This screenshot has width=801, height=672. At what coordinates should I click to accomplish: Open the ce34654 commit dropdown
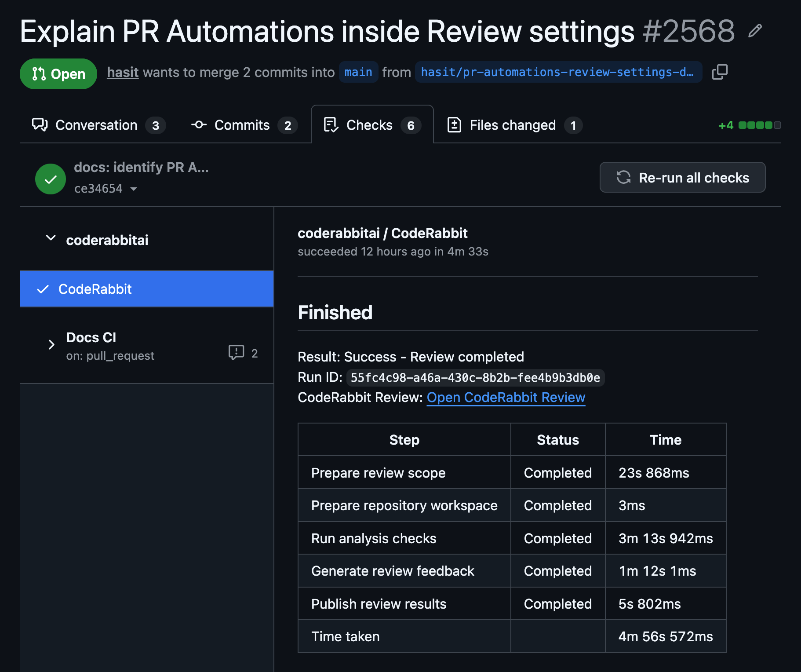tap(106, 189)
